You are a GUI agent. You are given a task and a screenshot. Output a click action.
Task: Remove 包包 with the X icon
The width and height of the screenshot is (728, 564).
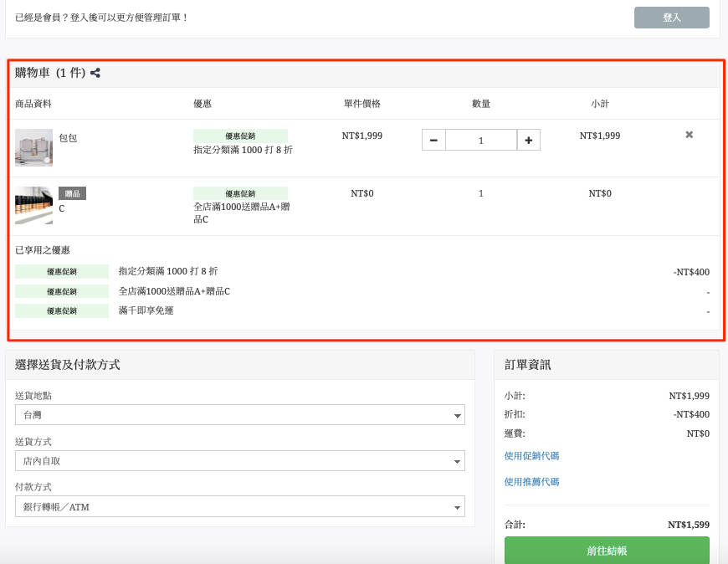(689, 135)
